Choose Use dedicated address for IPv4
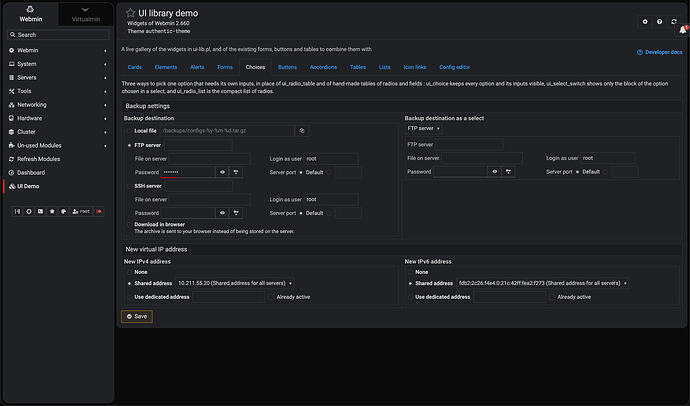The height and width of the screenshot is (406, 690). (129, 297)
